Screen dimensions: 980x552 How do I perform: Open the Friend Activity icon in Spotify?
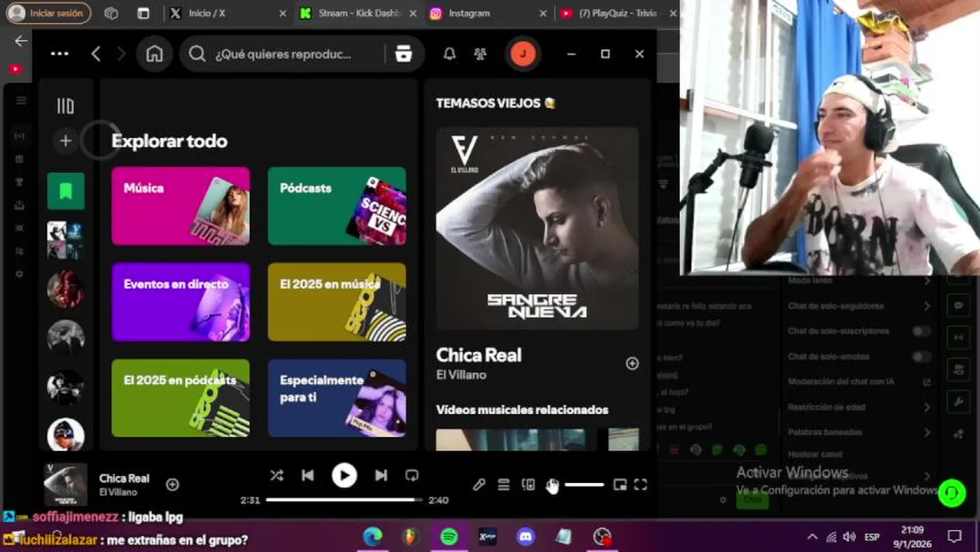coord(481,54)
